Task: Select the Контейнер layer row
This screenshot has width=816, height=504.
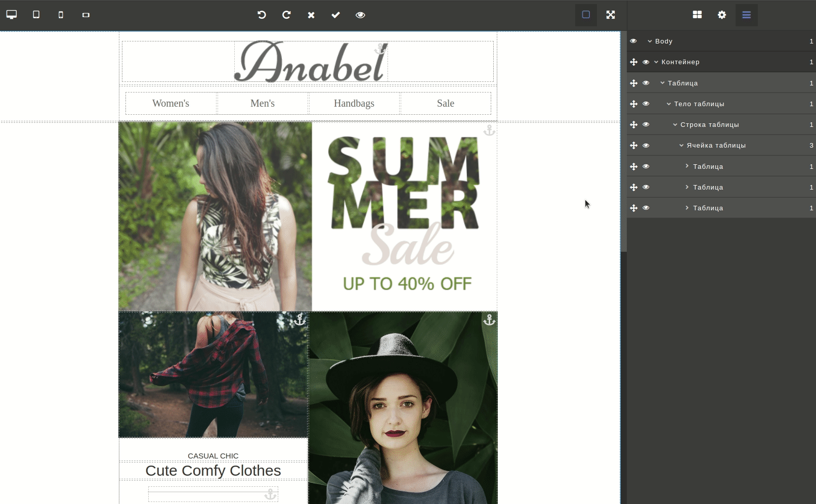Action: (x=721, y=62)
